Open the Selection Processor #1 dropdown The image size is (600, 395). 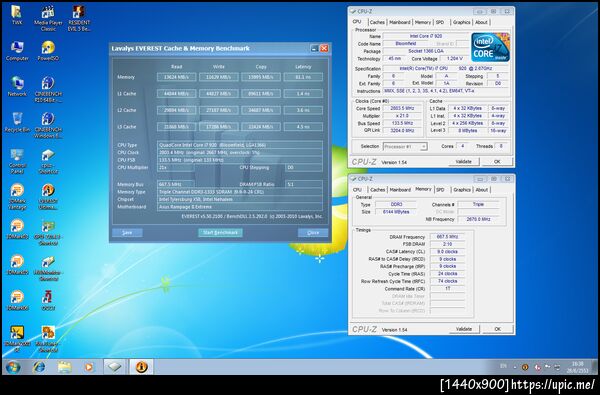click(405, 146)
